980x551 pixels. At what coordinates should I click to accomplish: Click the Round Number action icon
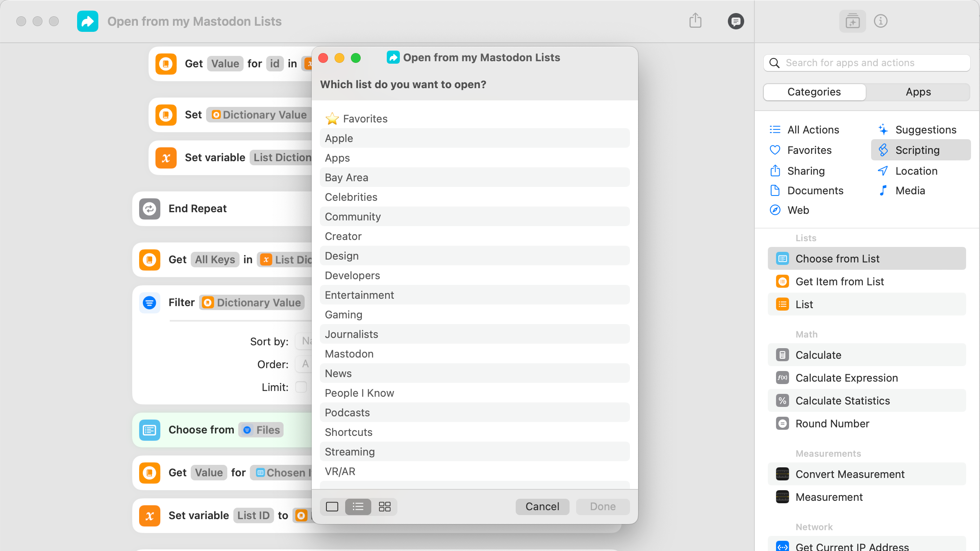pyautogui.click(x=782, y=424)
